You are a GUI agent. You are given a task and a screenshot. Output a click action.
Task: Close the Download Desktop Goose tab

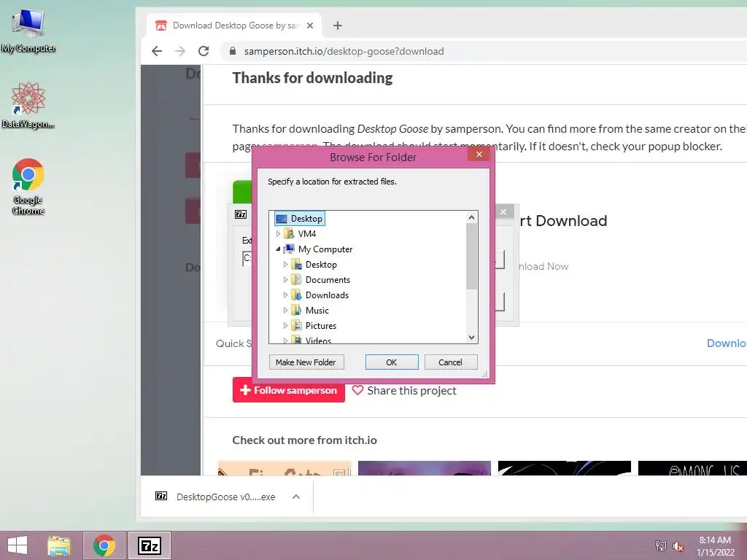tap(310, 26)
